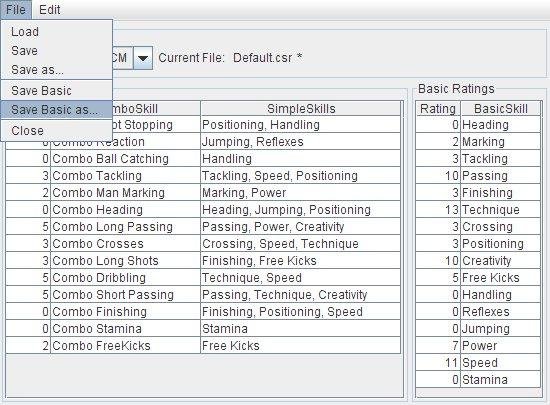Click the Technique rating cell showing 13
The width and height of the screenshot is (550, 405).
coord(438,210)
